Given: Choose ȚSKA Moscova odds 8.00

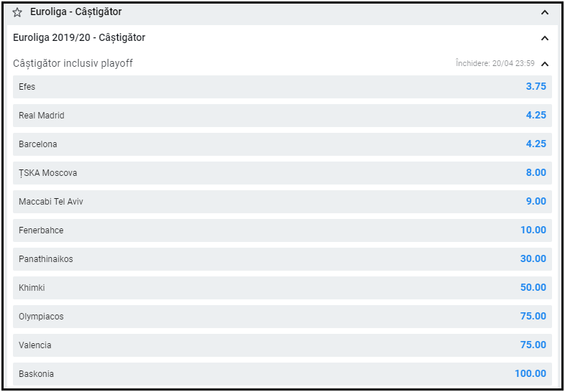Looking at the screenshot, I should (536, 173).
